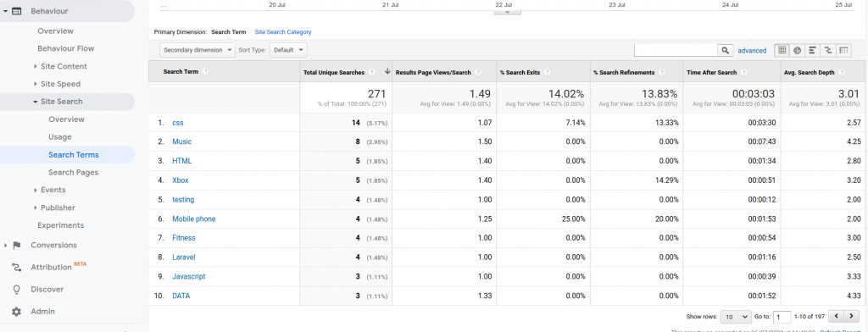868x332 pixels.
Task: Click the 25.00% exit value for Mobile phone
Action: click(x=573, y=219)
